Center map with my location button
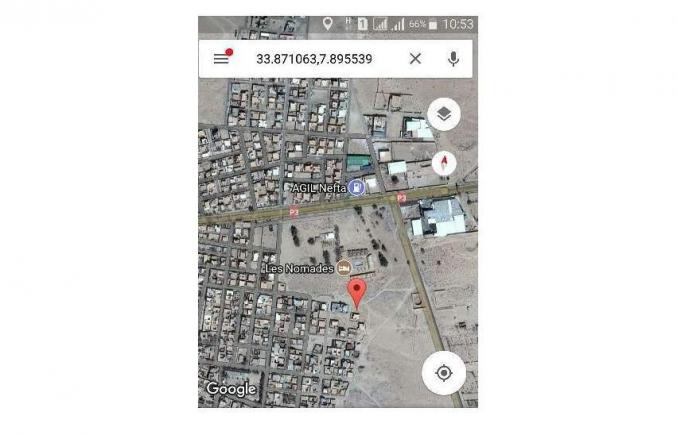The width and height of the screenshot is (677, 435). pos(444,373)
